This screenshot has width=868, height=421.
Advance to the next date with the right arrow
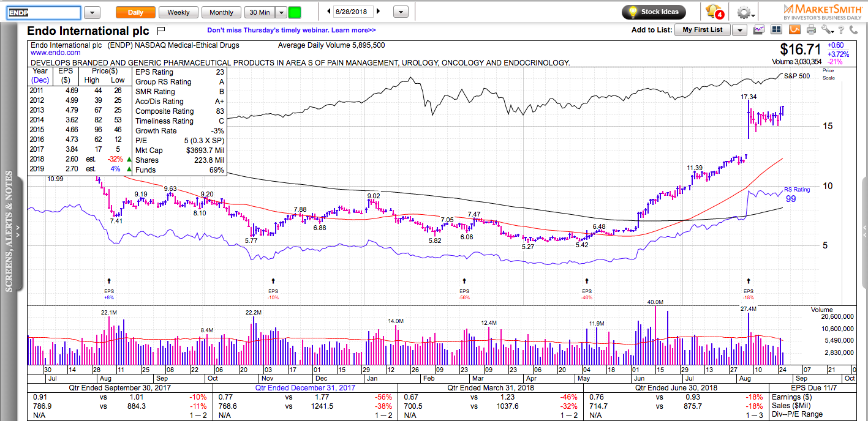coord(378,12)
